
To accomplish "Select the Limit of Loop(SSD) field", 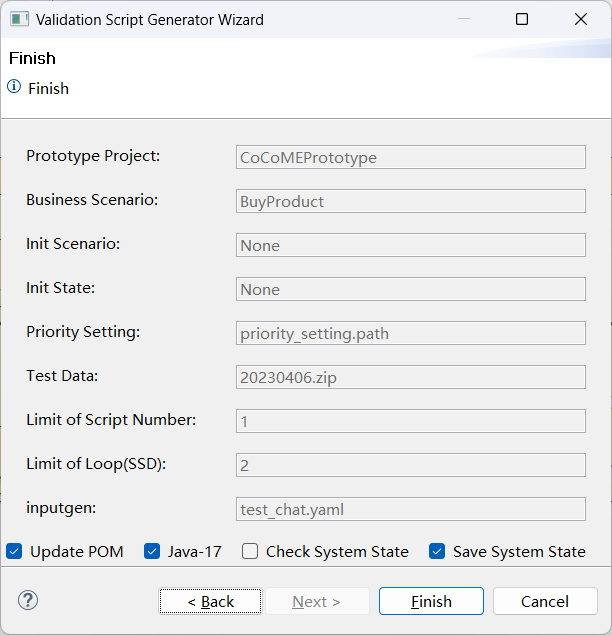I will coord(410,465).
